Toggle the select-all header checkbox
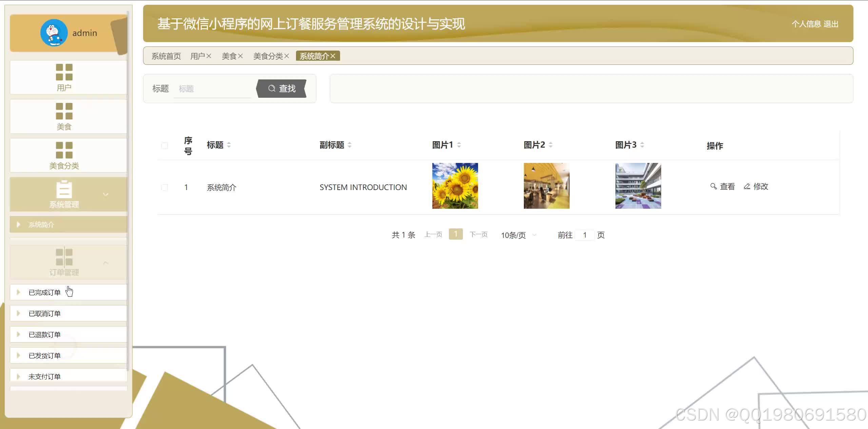 [x=165, y=146]
